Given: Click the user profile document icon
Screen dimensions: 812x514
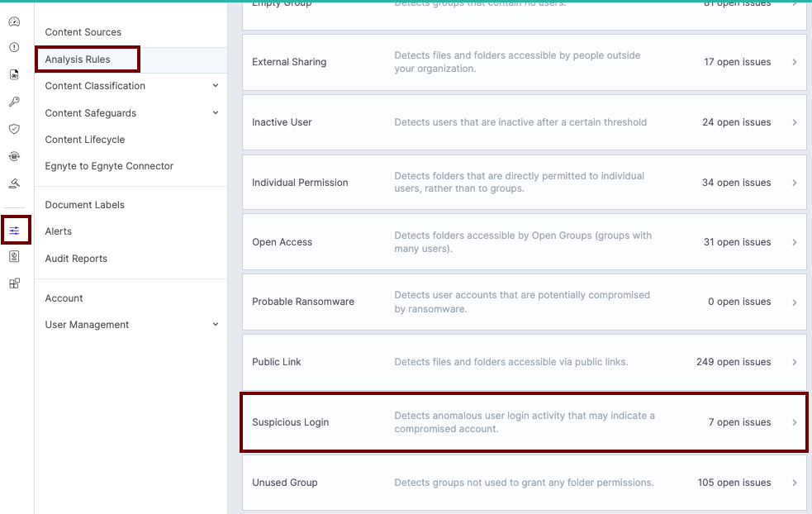Looking at the screenshot, I should point(15,256).
